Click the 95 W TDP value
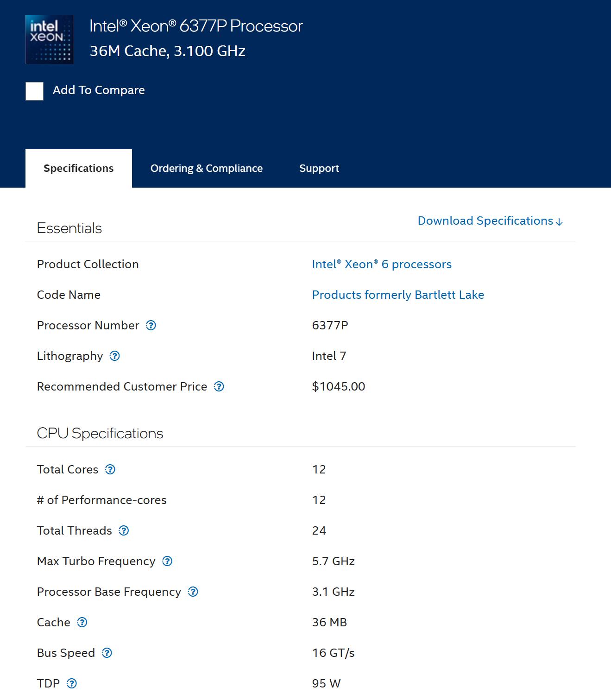611x700 pixels. 326,683
